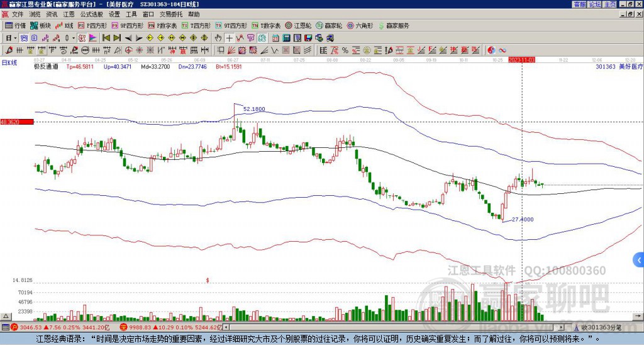Click the blue side panel collapse chevron

639,260
